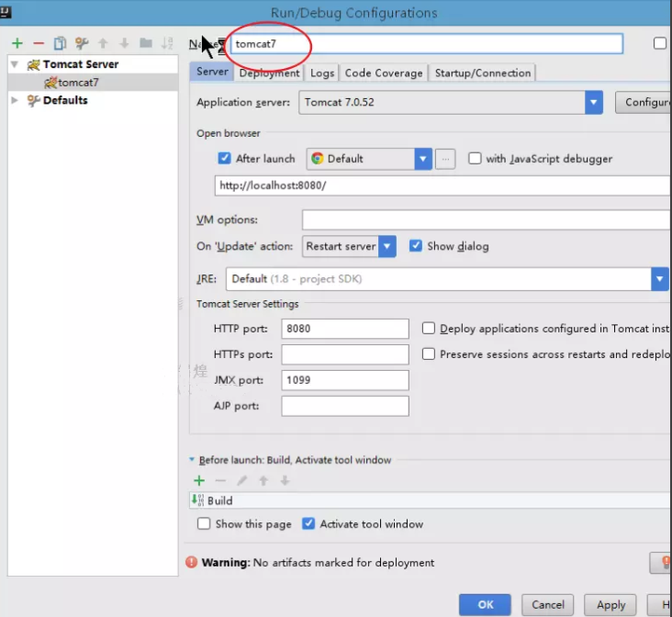Open browser Default dropdown

coord(423,159)
